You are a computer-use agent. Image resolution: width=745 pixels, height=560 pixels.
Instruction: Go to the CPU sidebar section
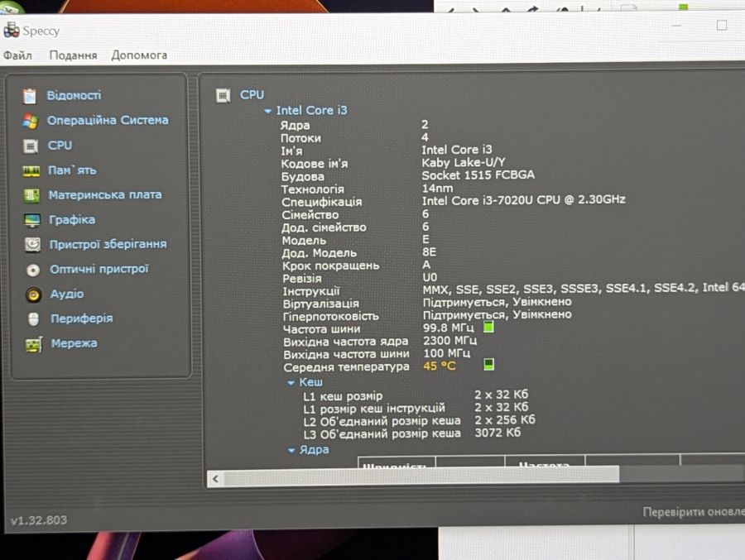click(x=60, y=146)
